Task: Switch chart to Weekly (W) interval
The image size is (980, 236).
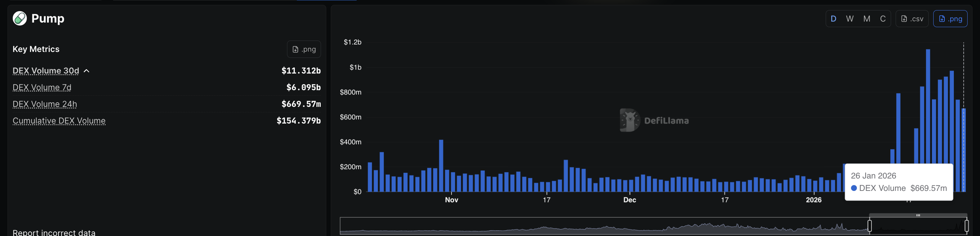Action: click(x=850, y=19)
